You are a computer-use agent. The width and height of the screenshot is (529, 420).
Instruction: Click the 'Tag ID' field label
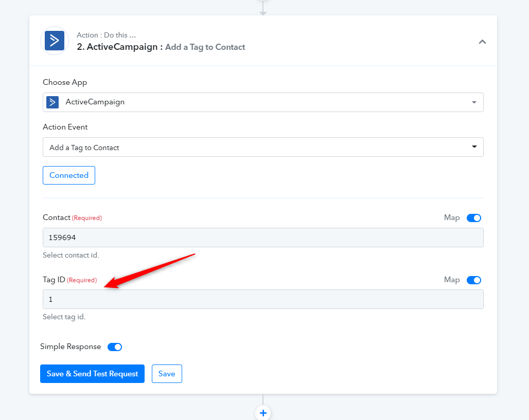point(54,280)
